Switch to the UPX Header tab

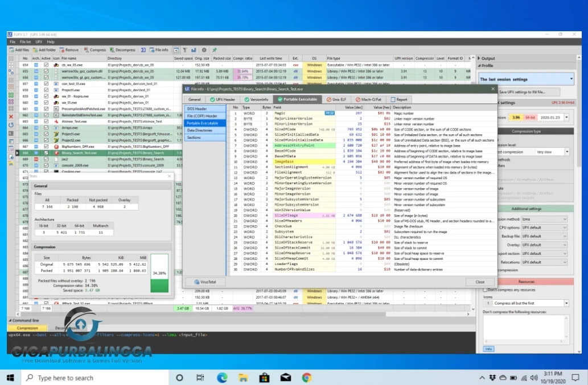point(223,100)
